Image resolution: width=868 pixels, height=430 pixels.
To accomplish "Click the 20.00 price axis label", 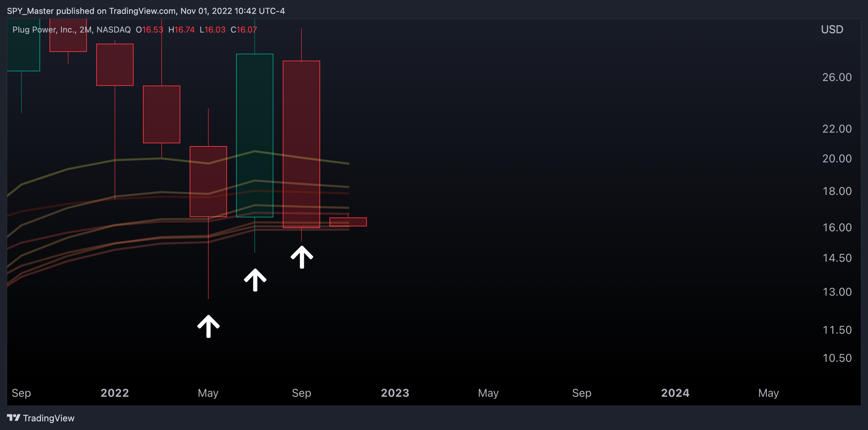I will pos(837,159).
